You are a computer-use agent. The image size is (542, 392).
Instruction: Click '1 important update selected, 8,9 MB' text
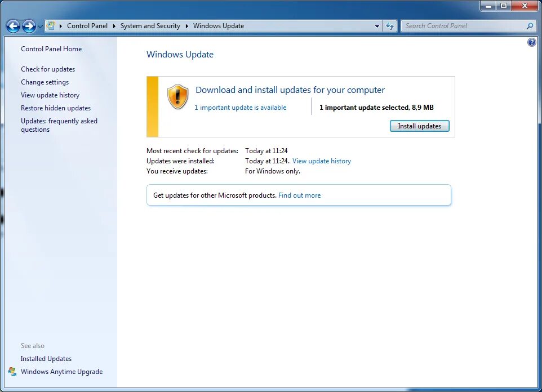[x=376, y=108]
